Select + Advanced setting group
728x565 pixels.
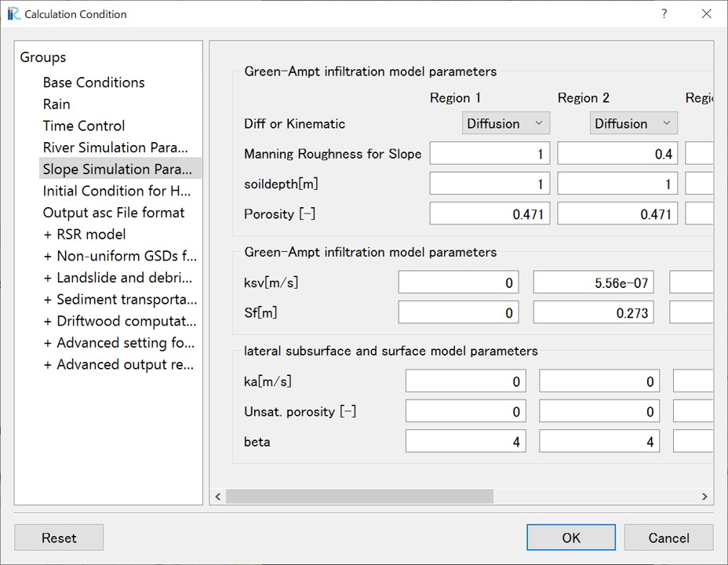[119, 343]
